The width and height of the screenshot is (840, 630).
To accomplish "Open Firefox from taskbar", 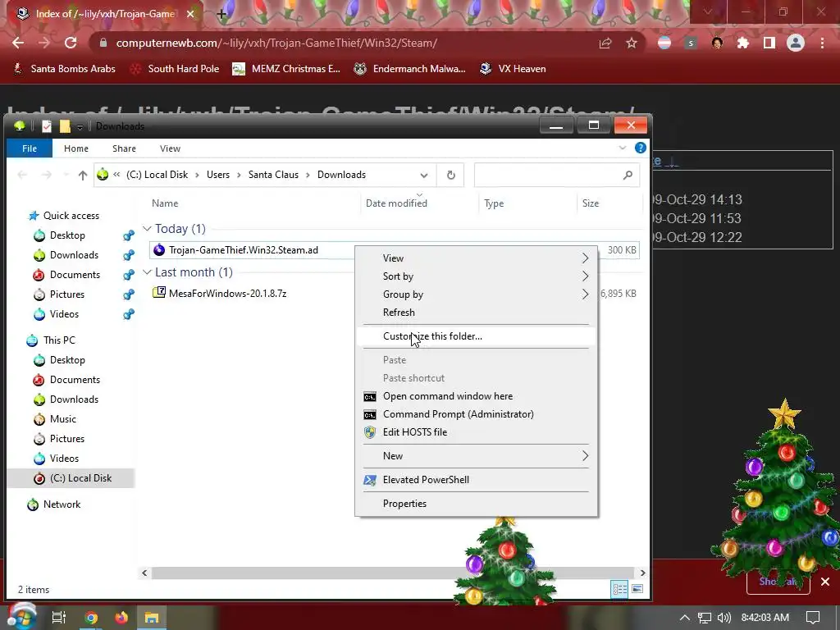I will pos(121,618).
